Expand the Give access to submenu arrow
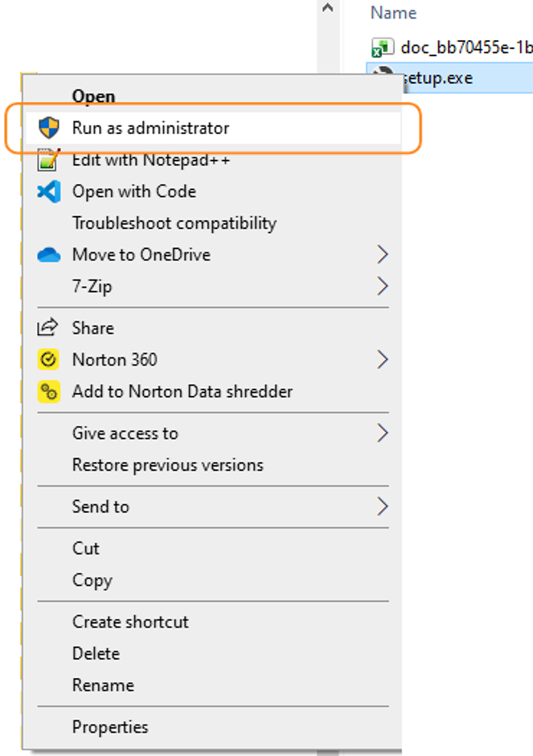The width and height of the screenshot is (533, 756). (x=382, y=433)
